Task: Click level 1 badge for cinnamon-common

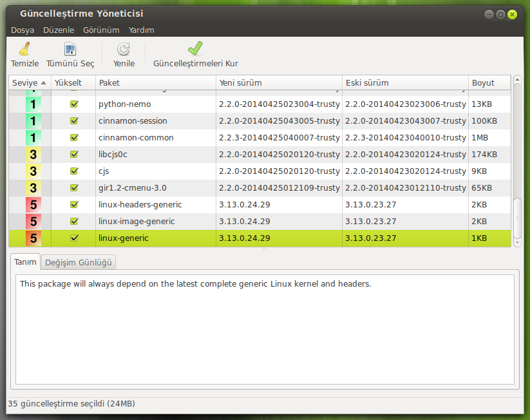Action: pyautogui.click(x=33, y=138)
